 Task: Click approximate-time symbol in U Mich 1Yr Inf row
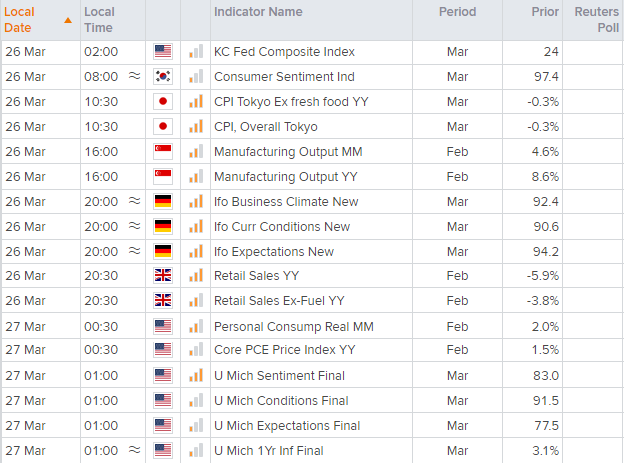point(135,450)
